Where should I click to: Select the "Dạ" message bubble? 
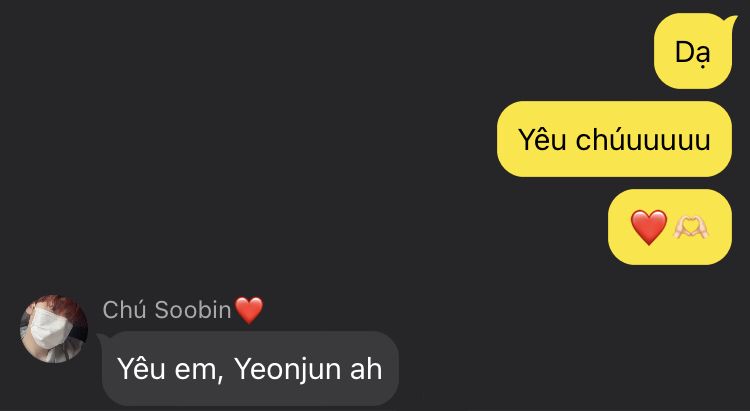[x=693, y=51]
